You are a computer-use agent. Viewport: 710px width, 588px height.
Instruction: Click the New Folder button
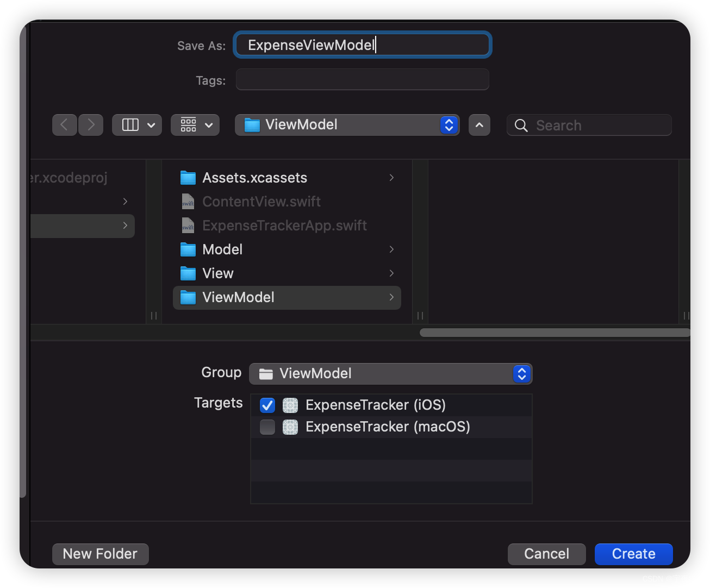(x=101, y=554)
